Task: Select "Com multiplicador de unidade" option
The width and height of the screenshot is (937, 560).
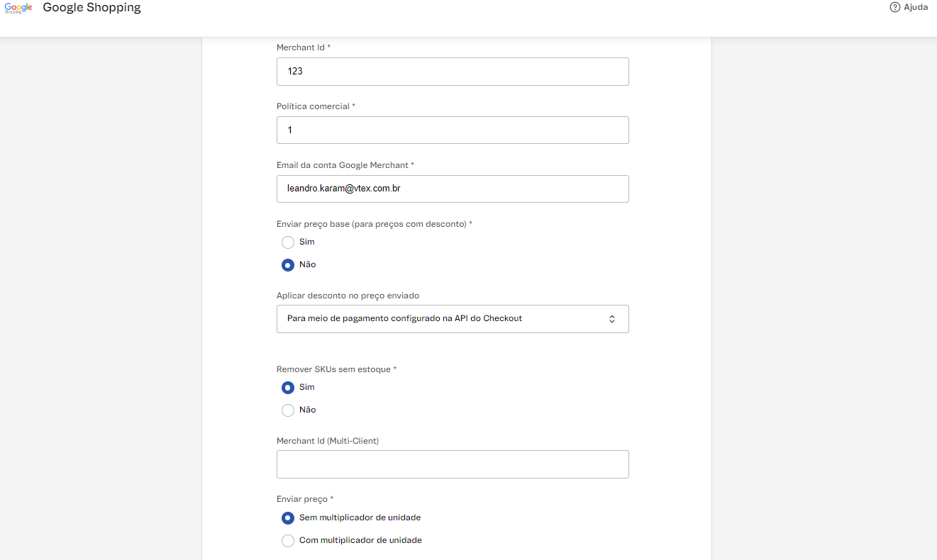Action: coord(288,540)
